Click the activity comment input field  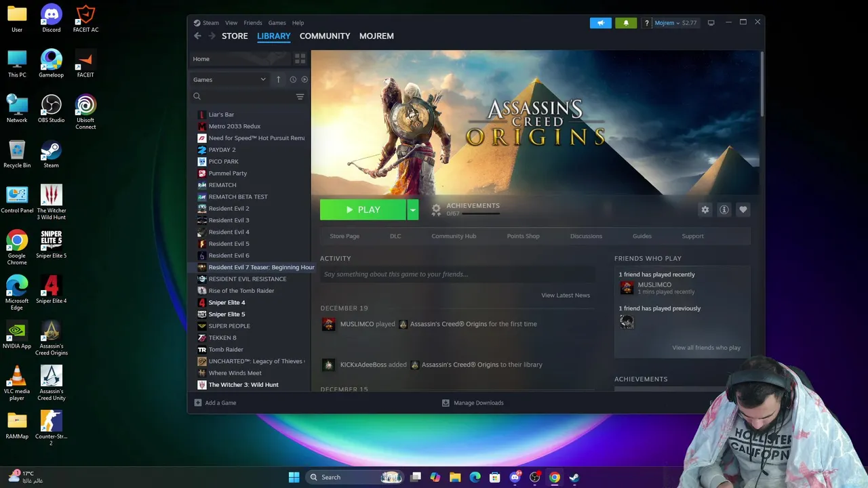[x=458, y=274]
